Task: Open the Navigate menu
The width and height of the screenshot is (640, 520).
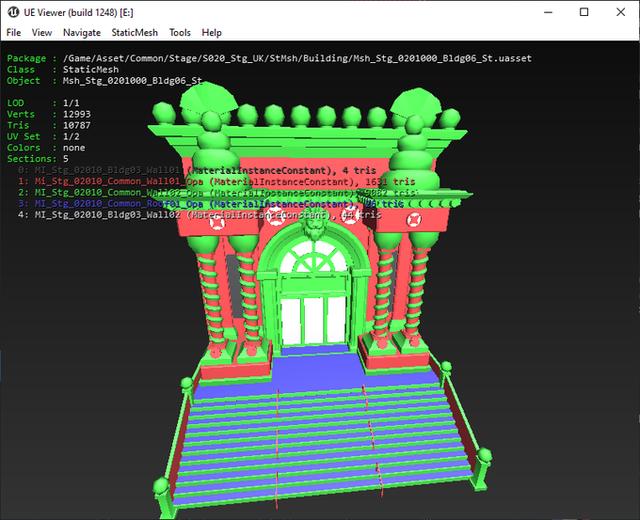Action: [81, 33]
